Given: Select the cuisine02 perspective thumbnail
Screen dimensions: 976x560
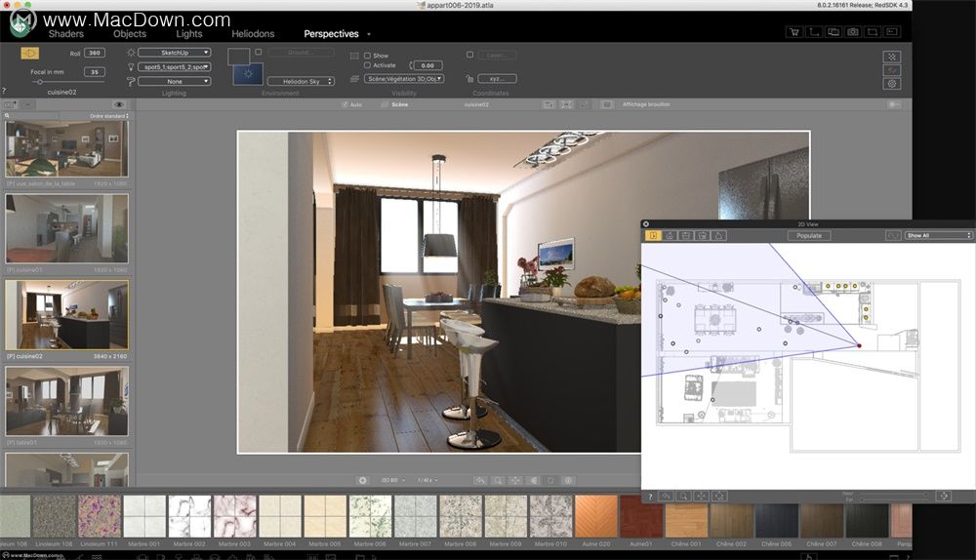Looking at the screenshot, I should [x=66, y=314].
